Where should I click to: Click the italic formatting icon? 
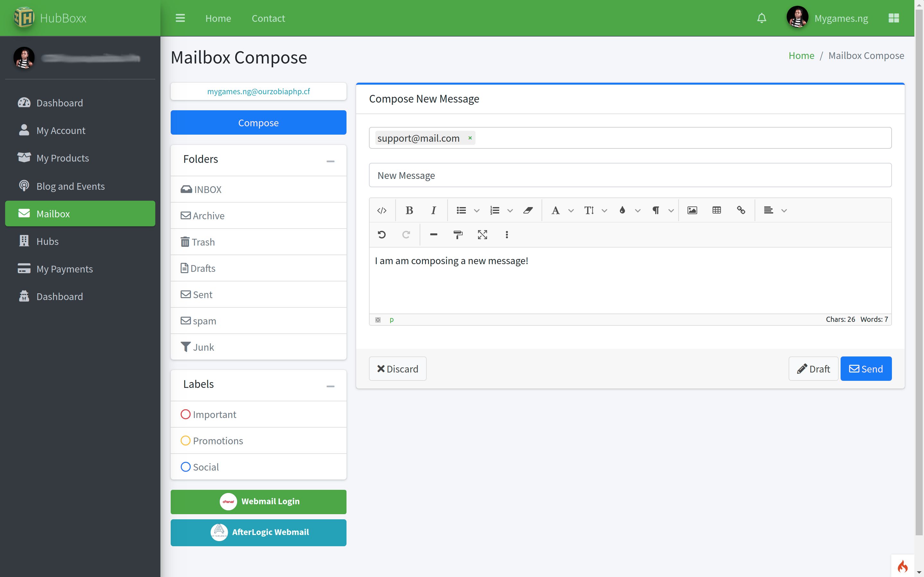[x=433, y=210]
